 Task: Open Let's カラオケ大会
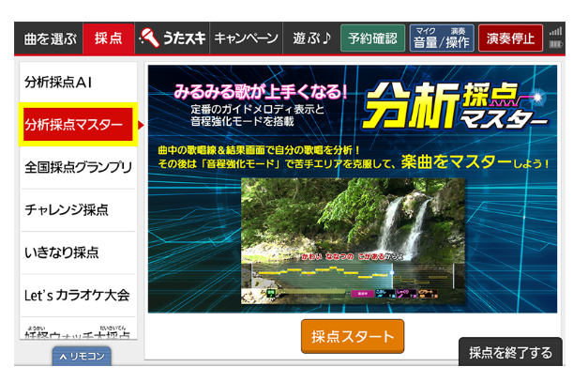(x=79, y=295)
